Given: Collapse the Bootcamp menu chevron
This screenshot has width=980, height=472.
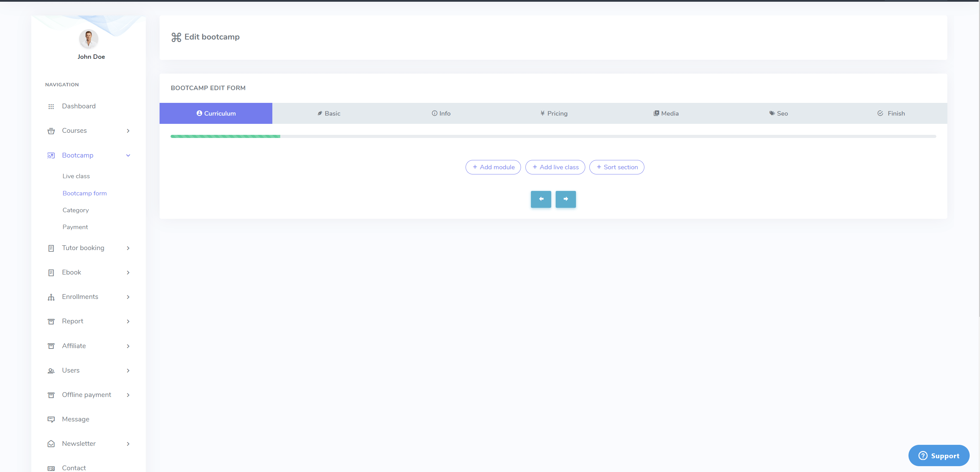Looking at the screenshot, I should pos(128,155).
